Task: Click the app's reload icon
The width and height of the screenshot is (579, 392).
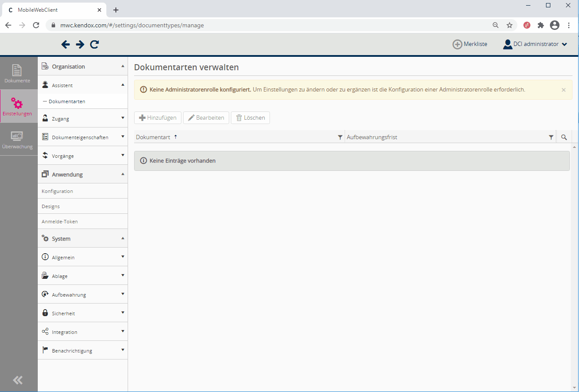Action: click(95, 44)
